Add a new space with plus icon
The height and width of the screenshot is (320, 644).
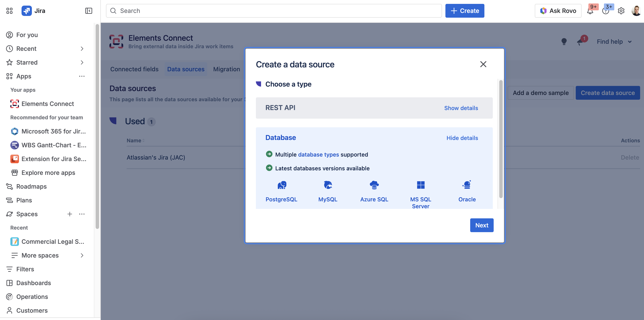[x=70, y=214]
